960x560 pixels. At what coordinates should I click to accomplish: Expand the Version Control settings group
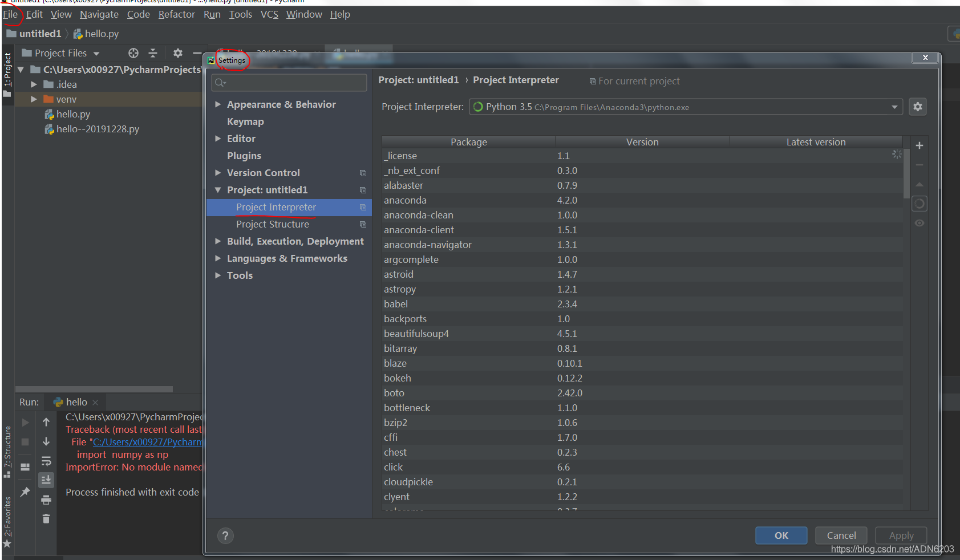point(218,173)
